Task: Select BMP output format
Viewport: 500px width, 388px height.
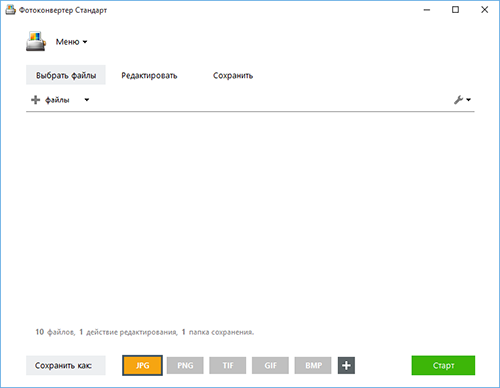Action: click(x=313, y=365)
